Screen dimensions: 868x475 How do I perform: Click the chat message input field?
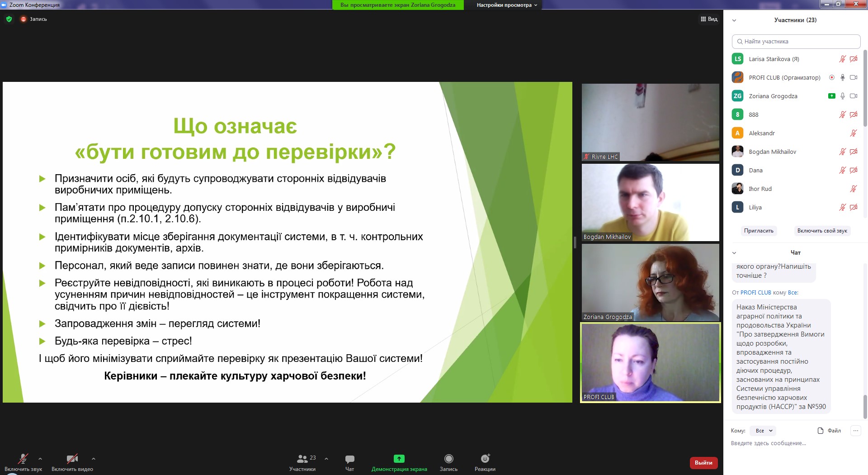click(x=796, y=443)
